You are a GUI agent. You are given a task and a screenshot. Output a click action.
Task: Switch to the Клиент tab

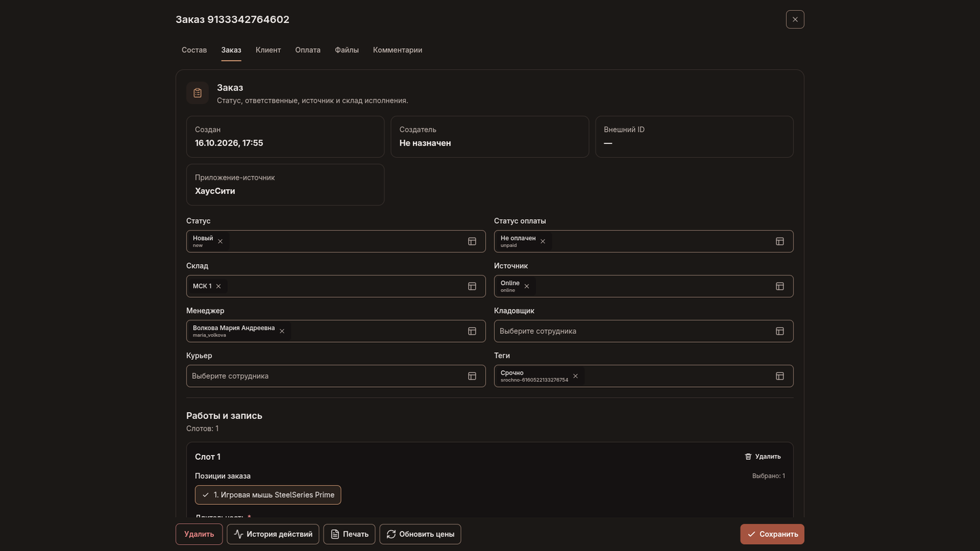point(268,50)
